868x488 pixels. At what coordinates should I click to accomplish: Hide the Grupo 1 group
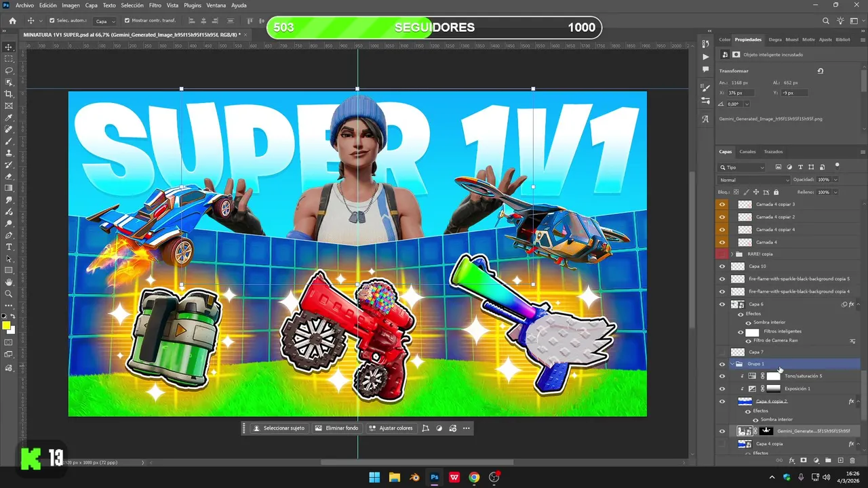(x=722, y=364)
